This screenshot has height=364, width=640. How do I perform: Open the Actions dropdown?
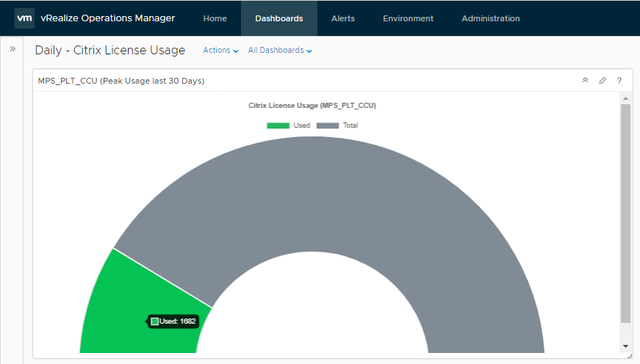pyautogui.click(x=220, y=51)
